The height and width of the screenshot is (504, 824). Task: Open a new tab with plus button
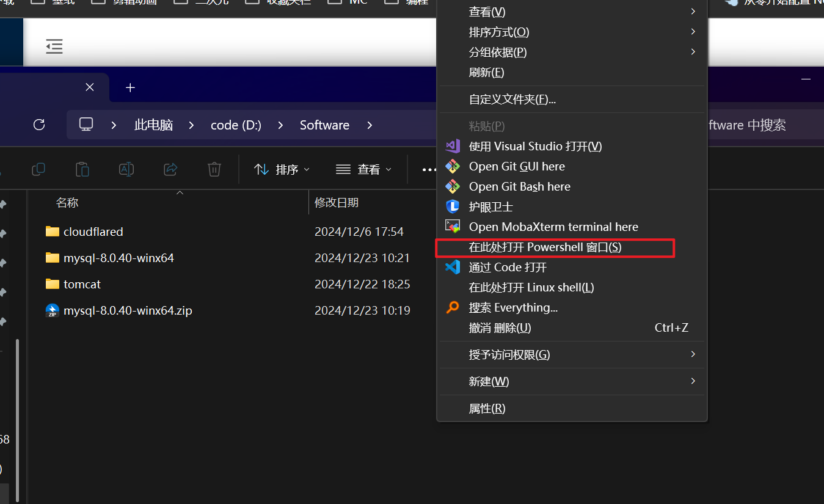click(x=130, y=87)
